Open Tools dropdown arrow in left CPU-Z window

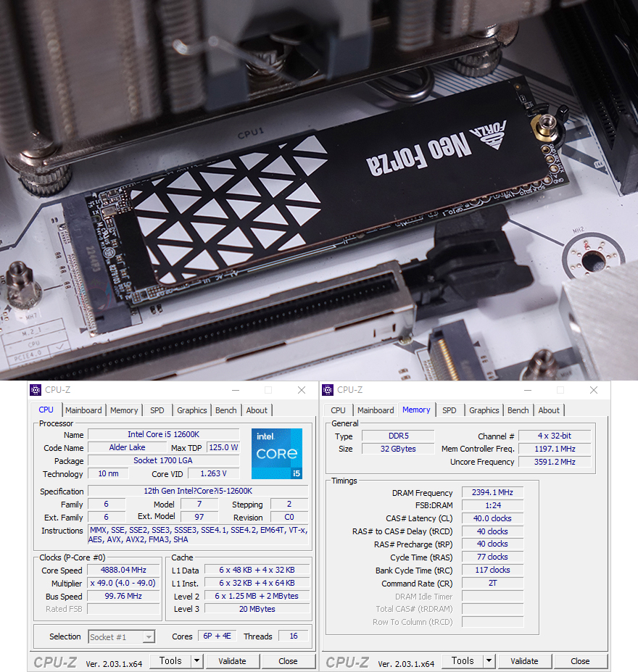pos(196,661)
